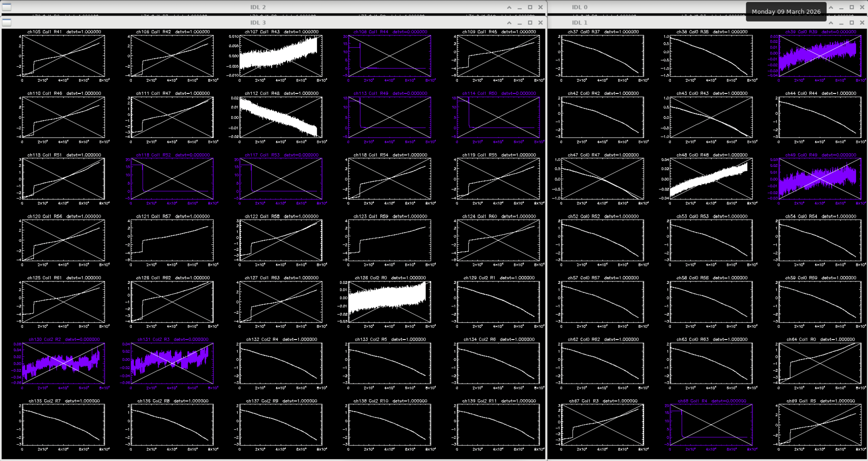Select the purple ch130 Col2 R2 plot
The height and width of the screenshot is (461, 868).
click(x=63, y=363)
